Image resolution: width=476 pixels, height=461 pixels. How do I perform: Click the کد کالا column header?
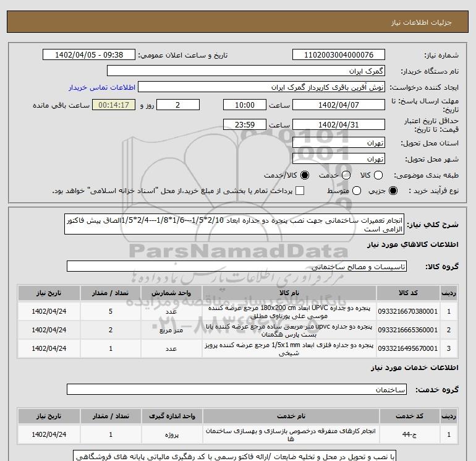[408, 293]
